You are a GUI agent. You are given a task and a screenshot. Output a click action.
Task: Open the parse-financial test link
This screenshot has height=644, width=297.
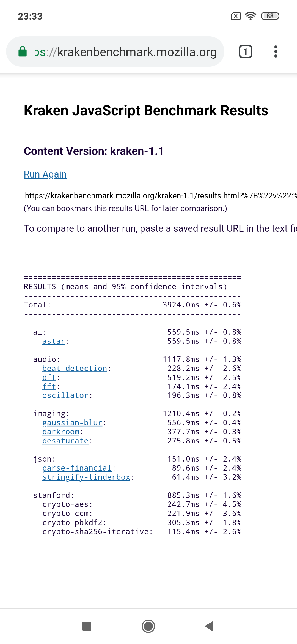77,468
